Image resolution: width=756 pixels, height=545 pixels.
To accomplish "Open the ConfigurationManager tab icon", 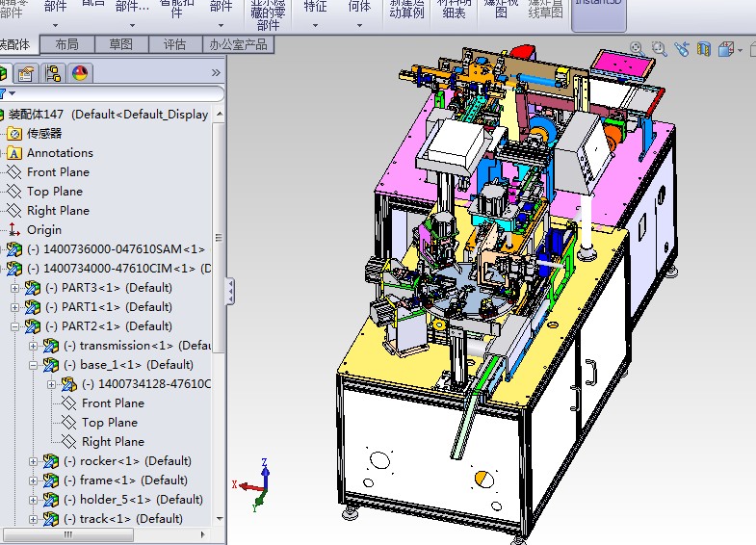I will pyautogui.click(x=53, y=73).
